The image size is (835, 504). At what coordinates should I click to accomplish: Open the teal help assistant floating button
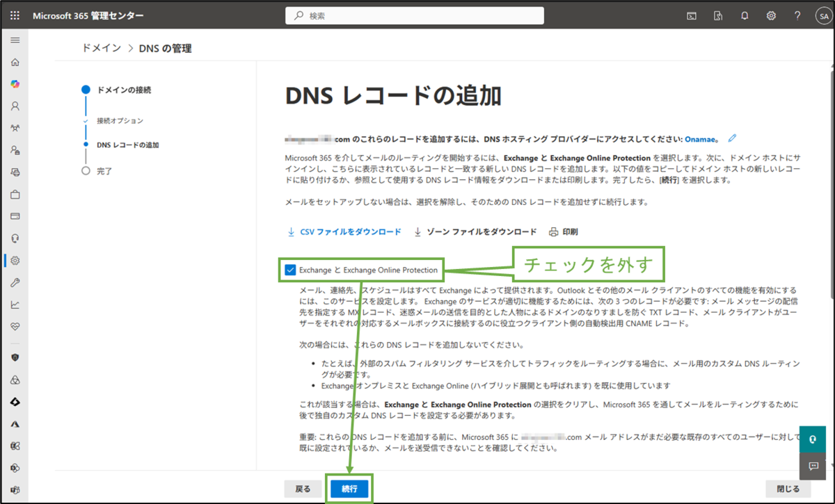(x=813, y=439)
